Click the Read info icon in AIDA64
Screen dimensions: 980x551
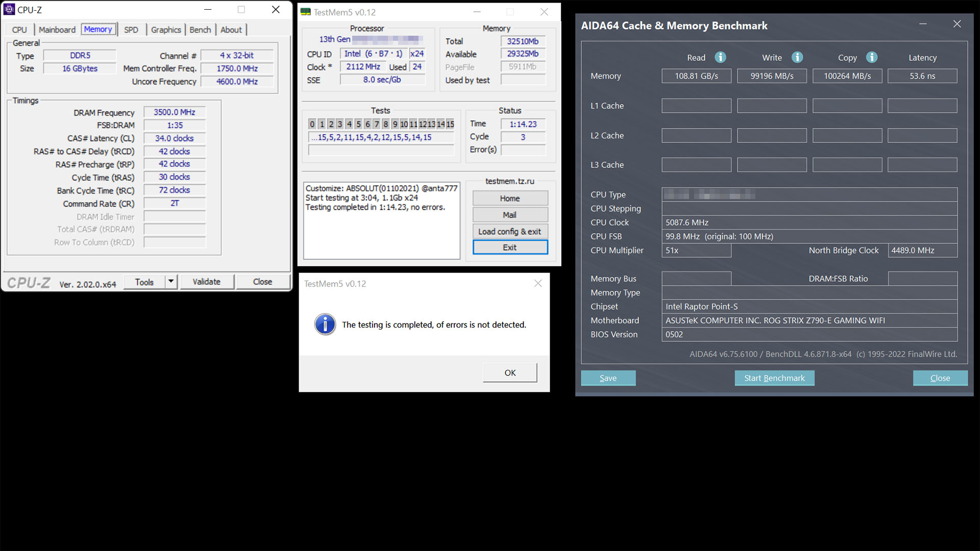point(720,57)
